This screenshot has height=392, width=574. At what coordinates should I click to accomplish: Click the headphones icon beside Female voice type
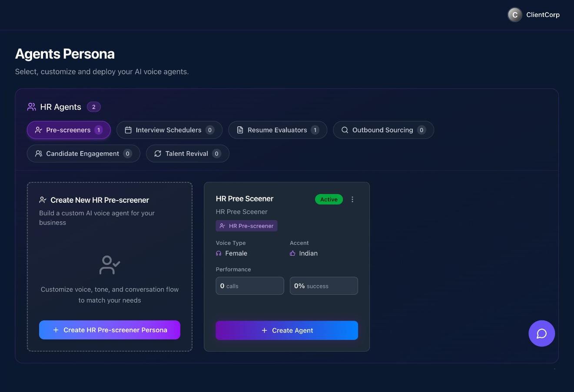coord(218,253)
